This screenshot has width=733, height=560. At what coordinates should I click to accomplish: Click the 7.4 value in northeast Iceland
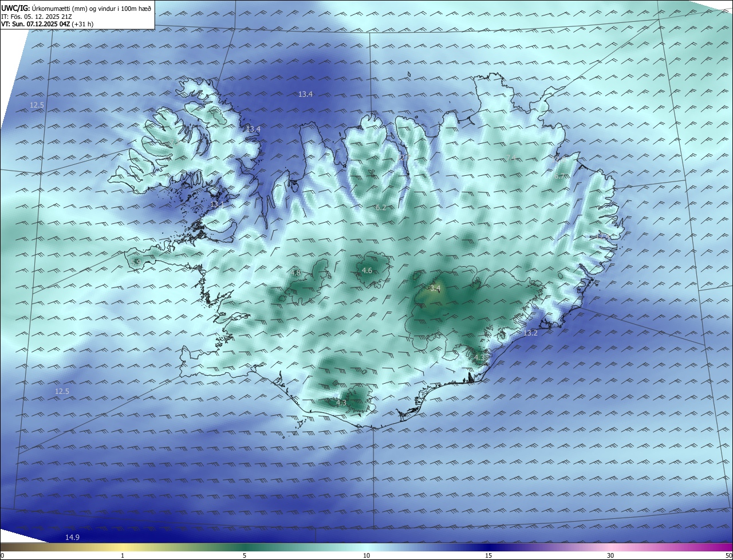tap(511, 158)
